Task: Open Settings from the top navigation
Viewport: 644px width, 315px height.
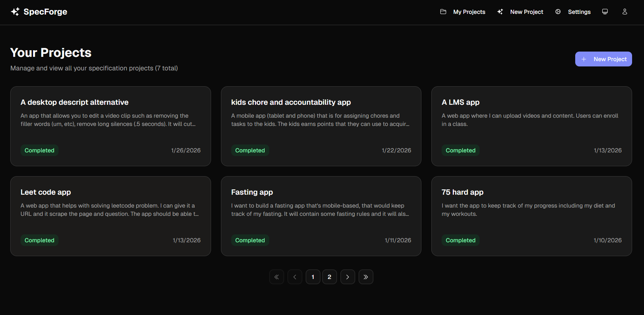Action: pos(579,12)
